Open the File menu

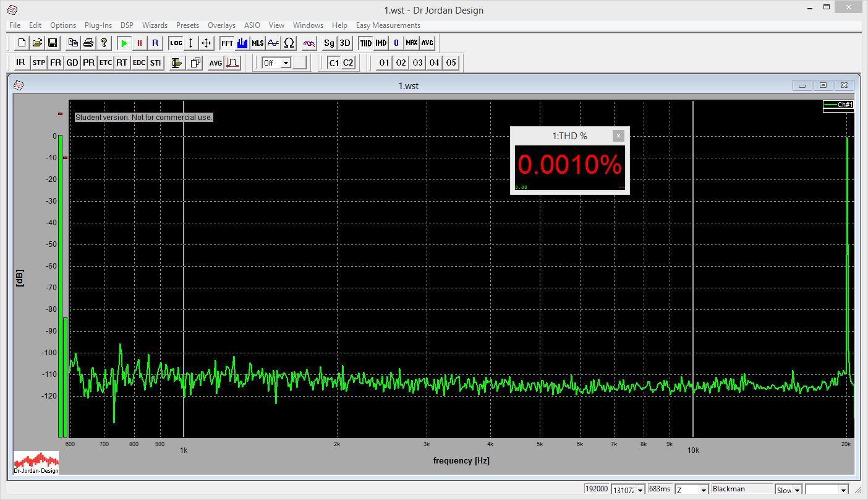[15, 25]
